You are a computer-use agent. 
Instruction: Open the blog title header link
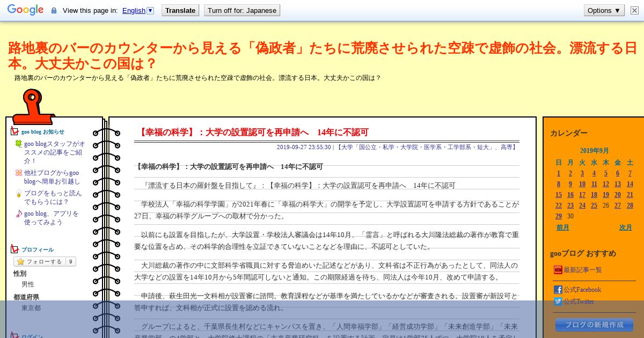click(323, 56)
